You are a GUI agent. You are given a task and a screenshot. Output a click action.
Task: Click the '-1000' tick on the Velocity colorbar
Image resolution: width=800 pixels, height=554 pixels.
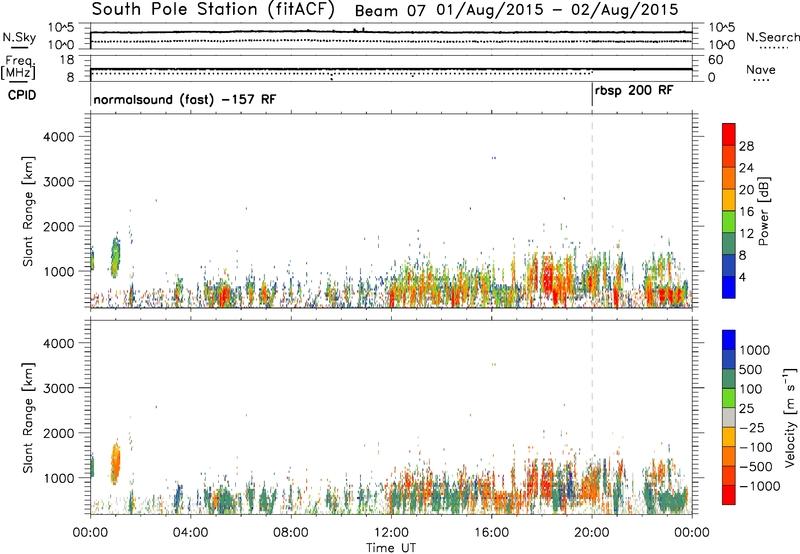coord(759,486)
